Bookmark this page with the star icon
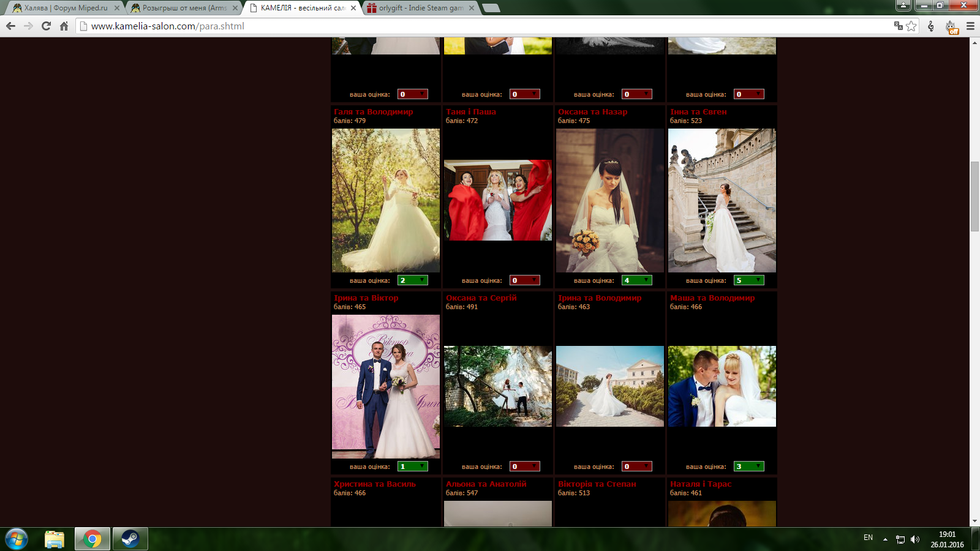 [911, 26]
